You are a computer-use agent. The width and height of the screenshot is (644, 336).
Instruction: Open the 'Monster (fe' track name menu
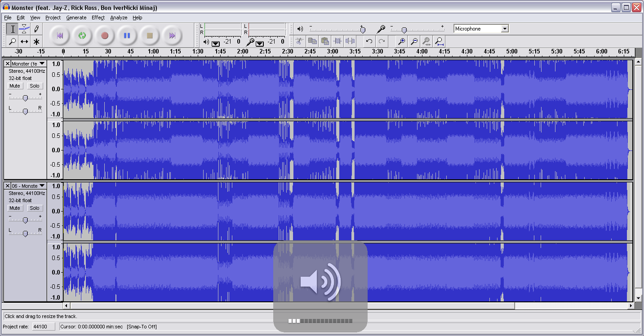click(29, 64)
